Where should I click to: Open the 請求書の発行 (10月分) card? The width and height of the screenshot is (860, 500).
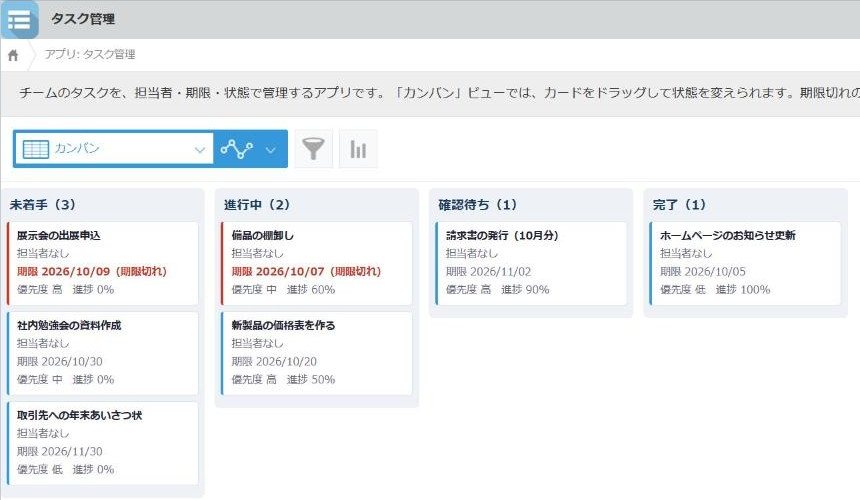(531, 263)
